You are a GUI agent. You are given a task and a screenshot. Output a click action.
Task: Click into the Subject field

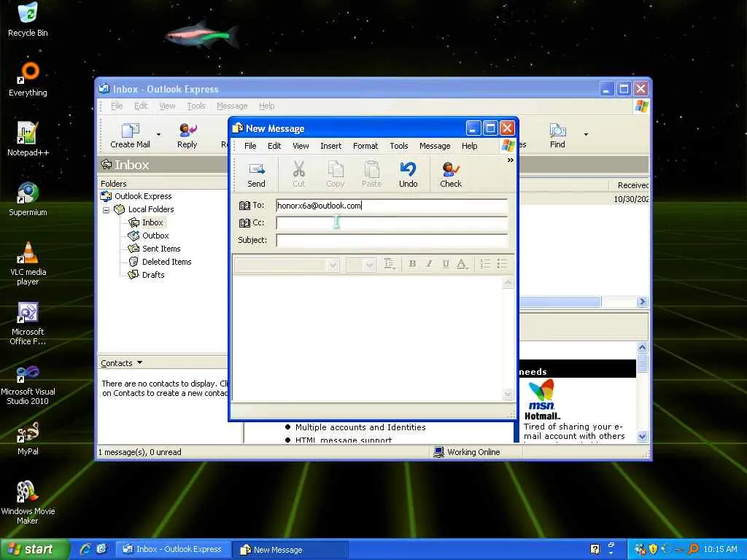(392, 240)
